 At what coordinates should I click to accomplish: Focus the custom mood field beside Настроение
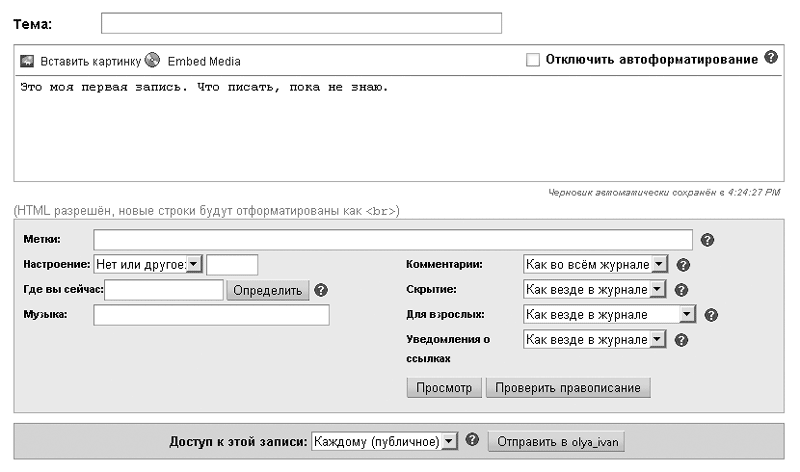point(232,264)
